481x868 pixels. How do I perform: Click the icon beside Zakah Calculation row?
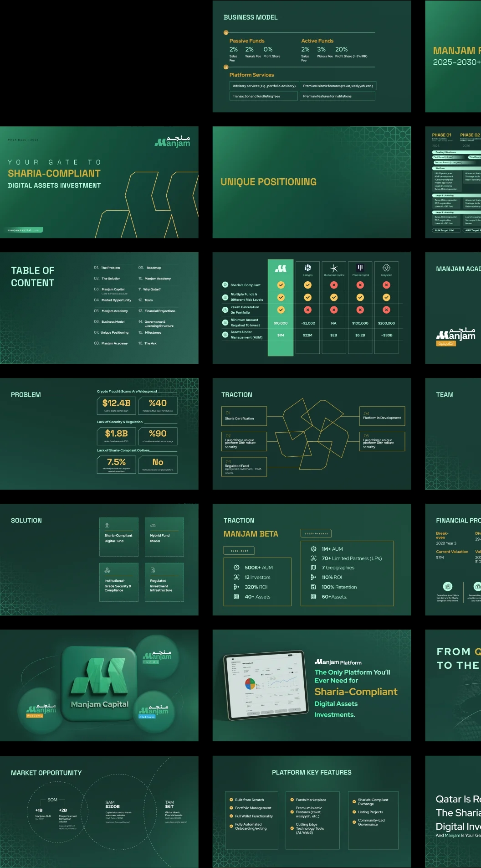225,310
